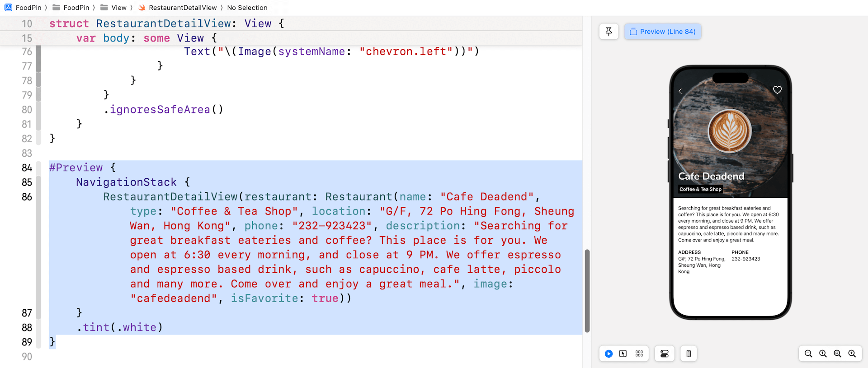Toggle the heart favorite in phone preview
The width and height of the screenshot is (868, 368).
pos(777,90)
